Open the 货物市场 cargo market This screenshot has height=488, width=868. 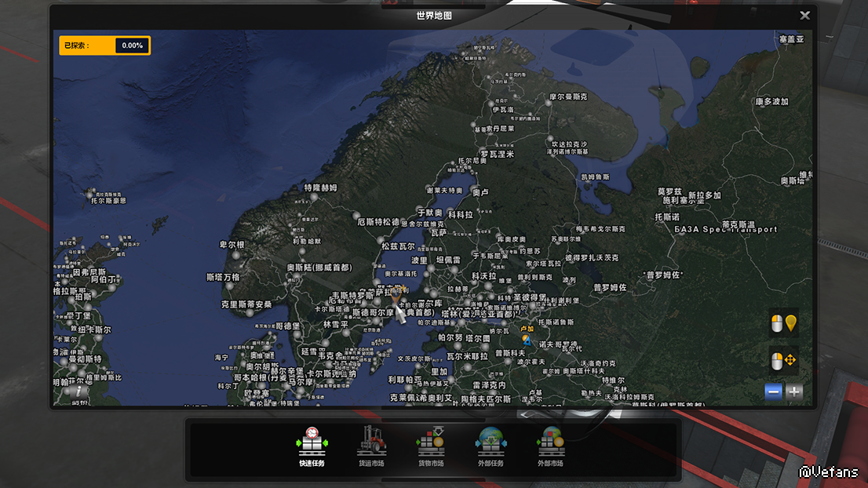(431, 446)
